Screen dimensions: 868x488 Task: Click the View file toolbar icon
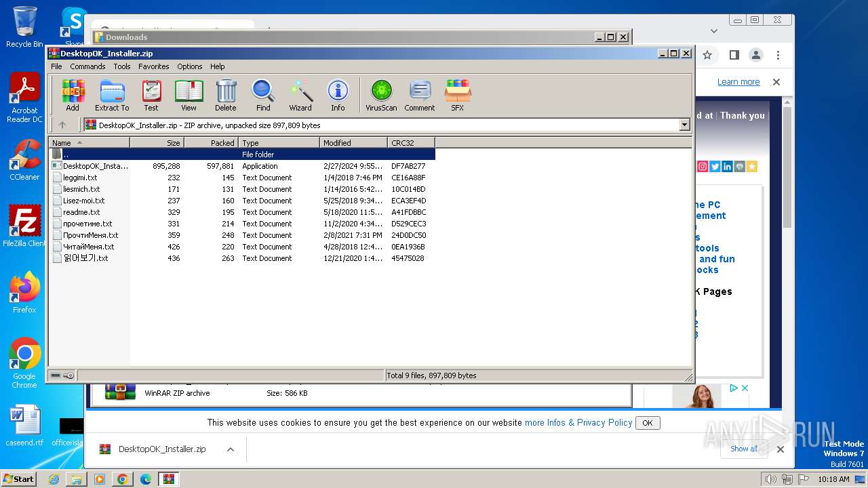point(189,95)
